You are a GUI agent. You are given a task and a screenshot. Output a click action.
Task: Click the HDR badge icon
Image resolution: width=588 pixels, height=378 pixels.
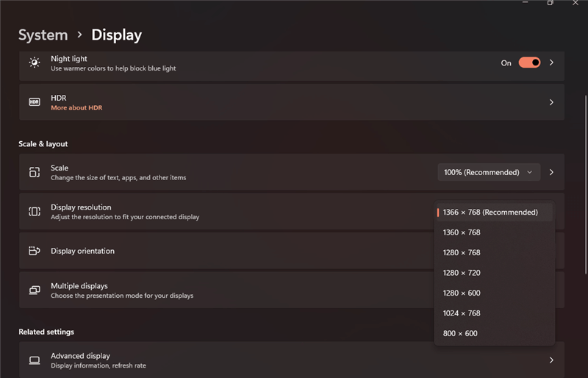pos(35,102)
